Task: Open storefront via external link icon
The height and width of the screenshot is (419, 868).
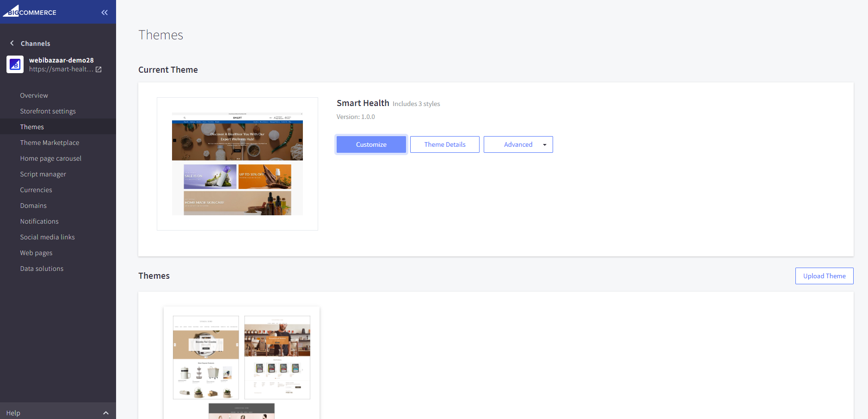Action: (x=98, y=69)
